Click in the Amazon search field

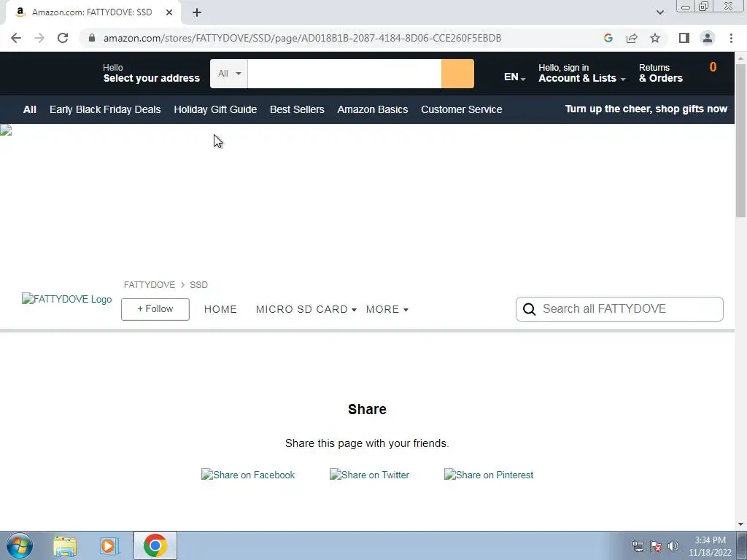pyautogui.click(x=344, y=74)
